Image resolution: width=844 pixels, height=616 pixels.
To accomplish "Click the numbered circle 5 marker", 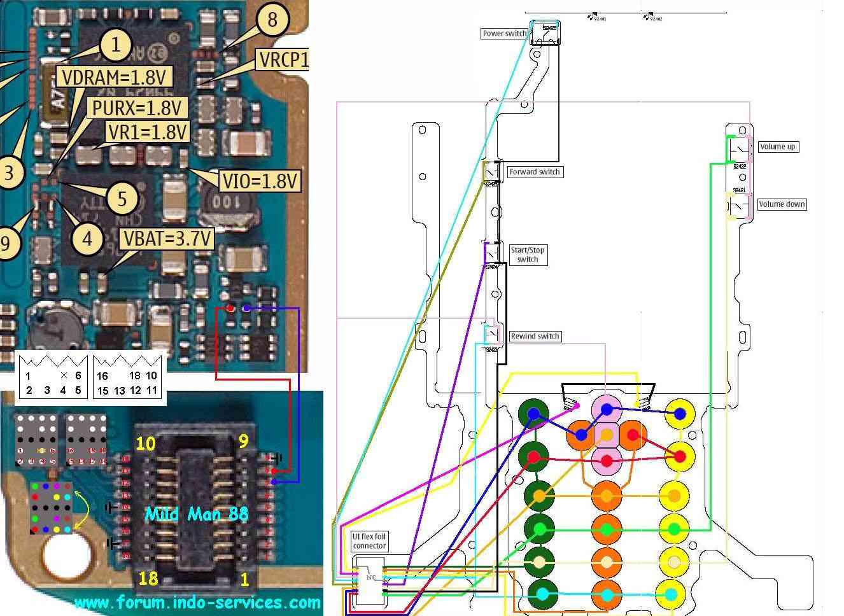I will coord(123,198).
